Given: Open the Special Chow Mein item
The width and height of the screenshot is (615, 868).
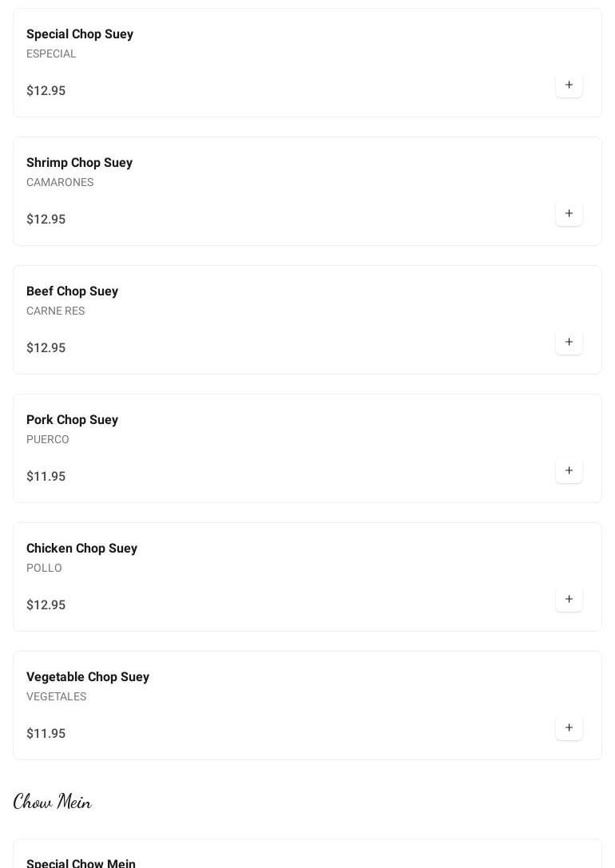Looking at the screenshot, I should click(x=81, y=863).
